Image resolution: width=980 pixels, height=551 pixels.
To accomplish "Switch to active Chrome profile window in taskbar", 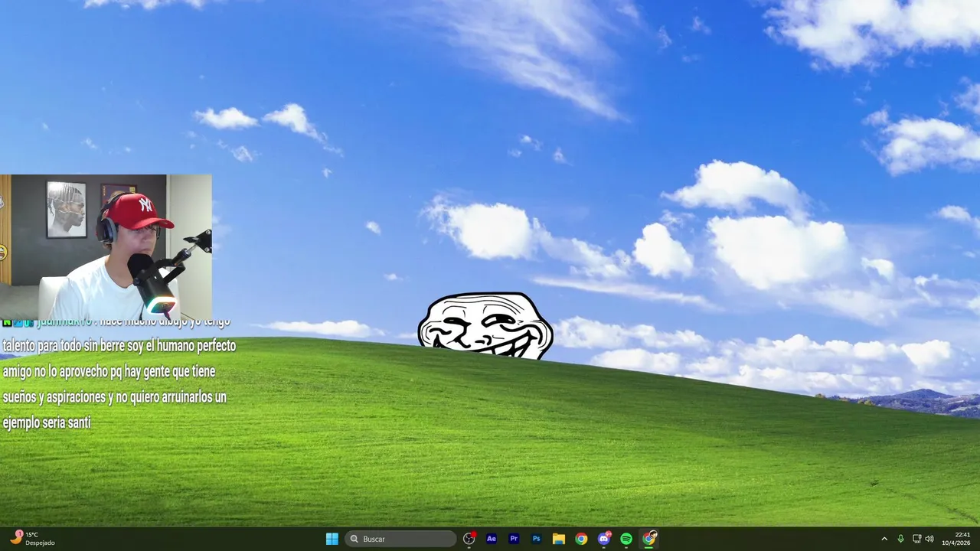I will [x=649, y=539].
